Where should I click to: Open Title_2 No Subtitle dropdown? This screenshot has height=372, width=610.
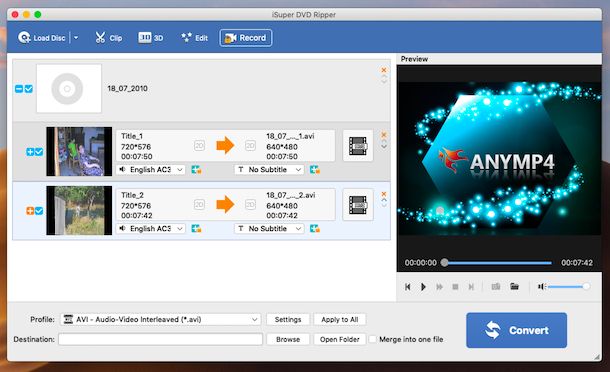(269, 229)
